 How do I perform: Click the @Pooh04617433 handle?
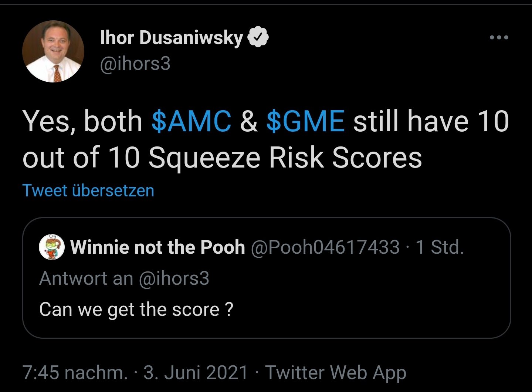click(x=325, y=247)
